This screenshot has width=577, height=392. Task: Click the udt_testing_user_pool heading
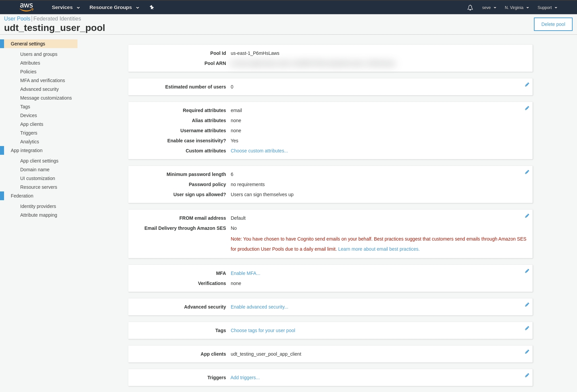coord(55,28)
